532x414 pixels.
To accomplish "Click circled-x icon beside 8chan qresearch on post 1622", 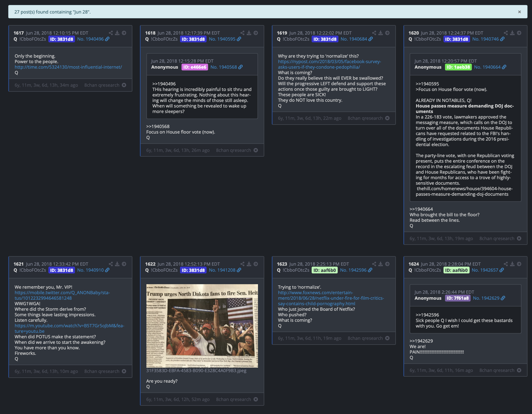I will tap(256, 399).
